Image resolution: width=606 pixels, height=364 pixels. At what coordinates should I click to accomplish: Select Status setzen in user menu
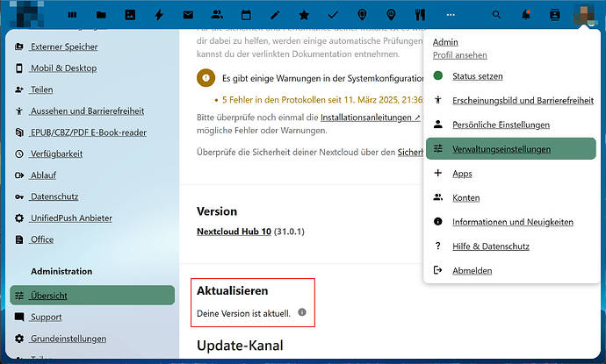click(x=477, y=76)
